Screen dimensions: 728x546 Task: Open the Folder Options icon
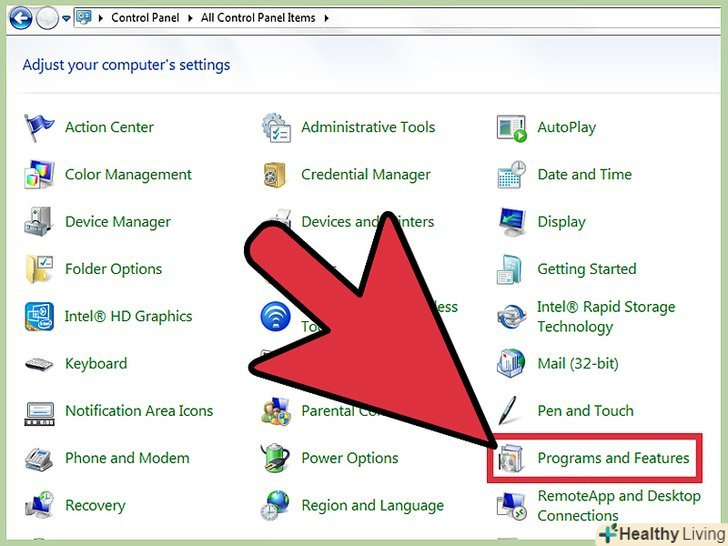39,269
